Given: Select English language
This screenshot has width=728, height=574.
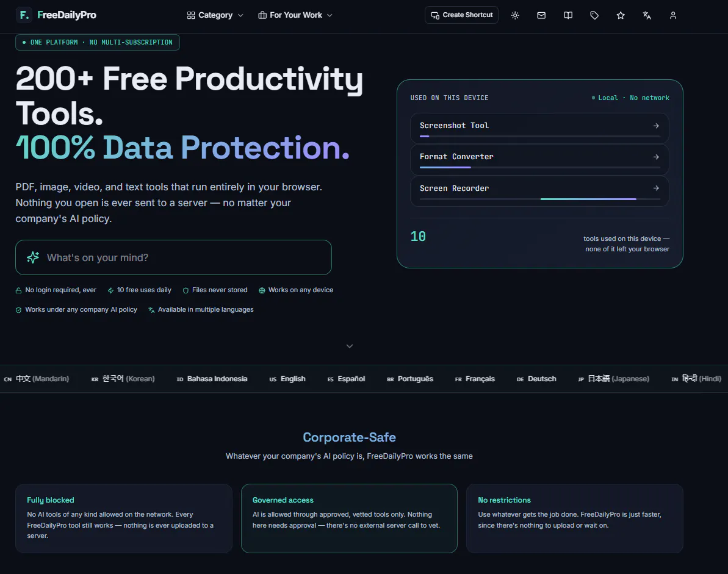Looking at the screenshot, I should tap(287, 379).
